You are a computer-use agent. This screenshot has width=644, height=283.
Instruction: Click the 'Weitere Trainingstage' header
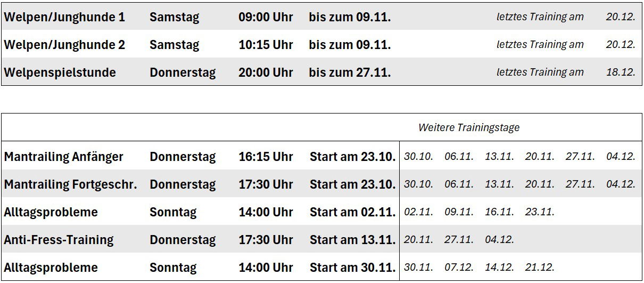(x=468, y=128)
